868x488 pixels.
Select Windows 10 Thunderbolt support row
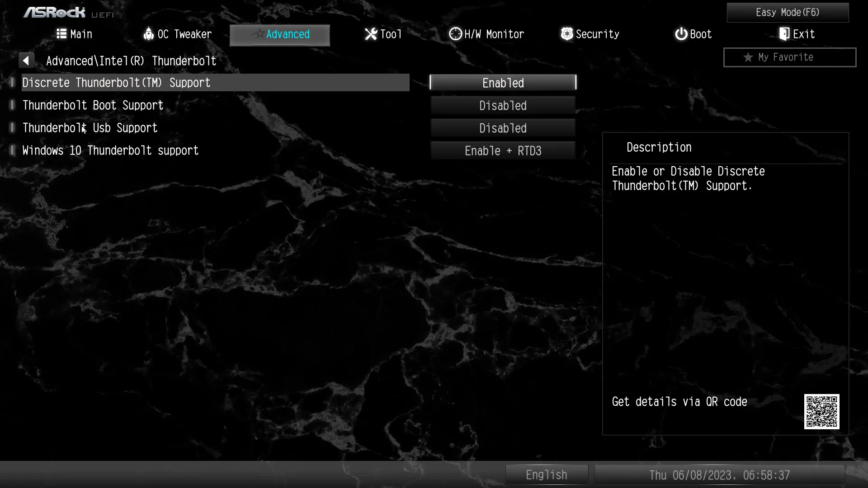216,150
